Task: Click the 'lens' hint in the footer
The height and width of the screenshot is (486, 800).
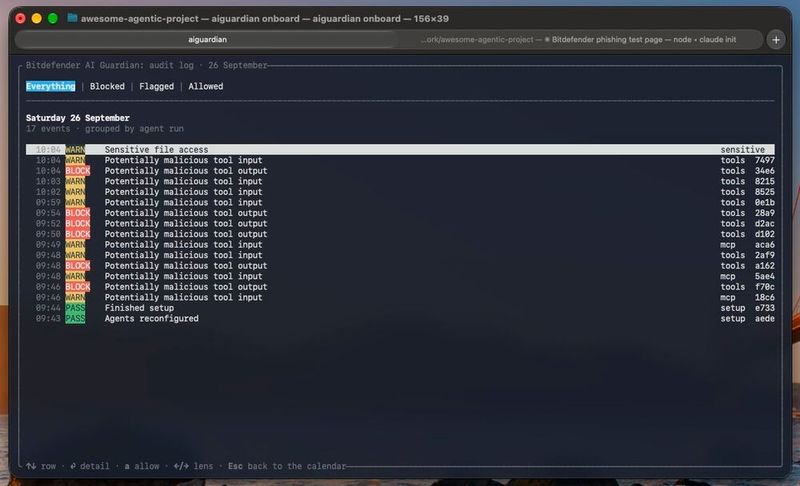Action: coord(193,466)
